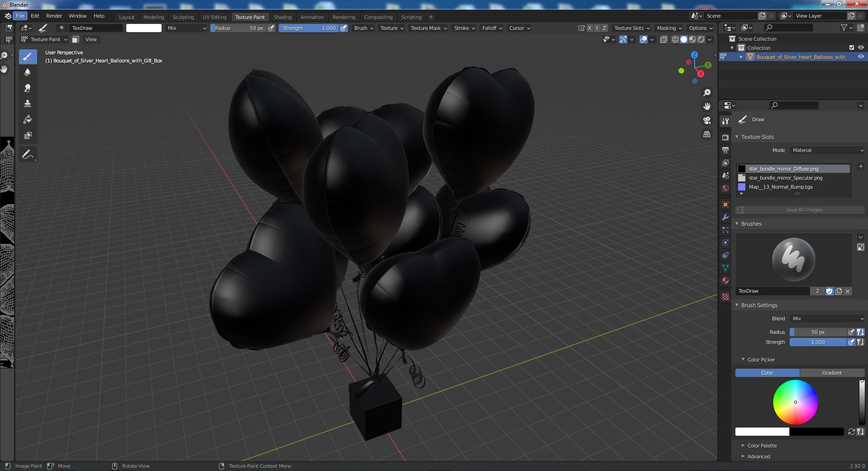This screenshot has height=471, width=868.
Task: Collapse the Brush Settings panel
Action: [759, 305]
